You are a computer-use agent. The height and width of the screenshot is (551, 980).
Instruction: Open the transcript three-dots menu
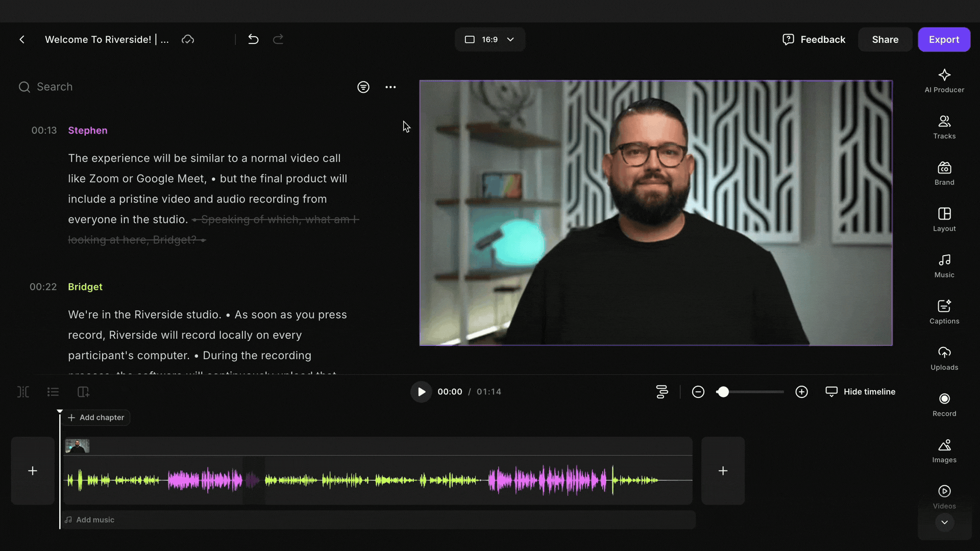390,87
